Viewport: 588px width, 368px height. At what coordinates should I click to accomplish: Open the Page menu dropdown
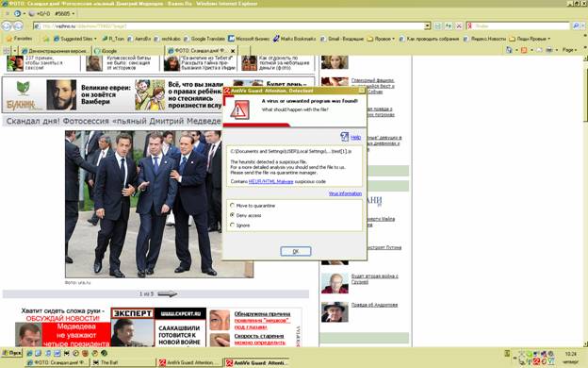(x=569, y=50)
